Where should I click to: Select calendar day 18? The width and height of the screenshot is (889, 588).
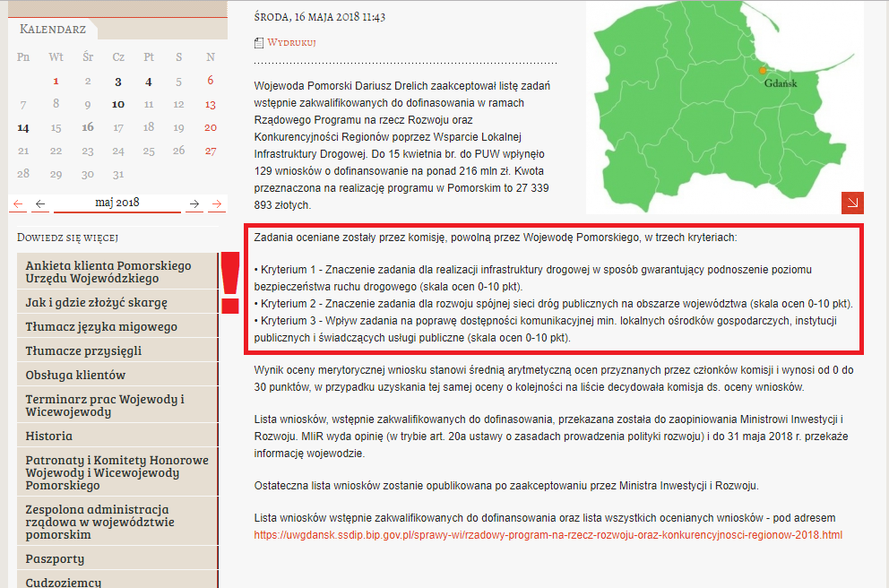click(x=149, y=127)
